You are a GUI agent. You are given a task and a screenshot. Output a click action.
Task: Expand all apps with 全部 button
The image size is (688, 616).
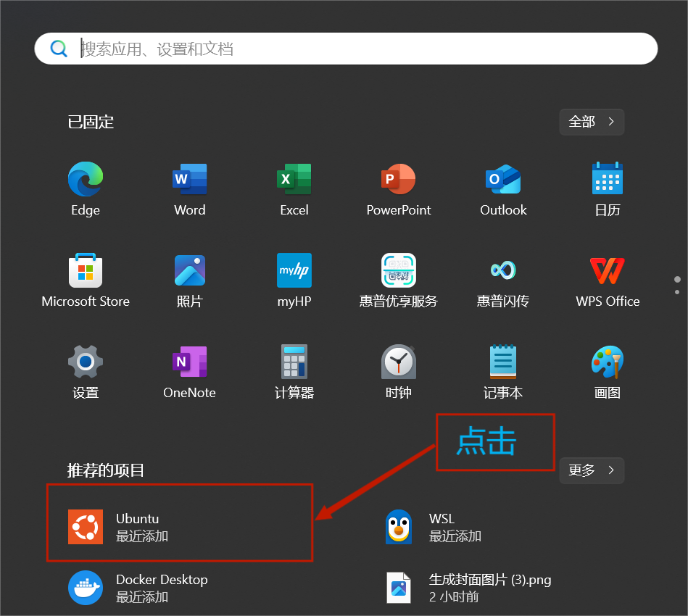pyautogui.click(x=592, y=122)
